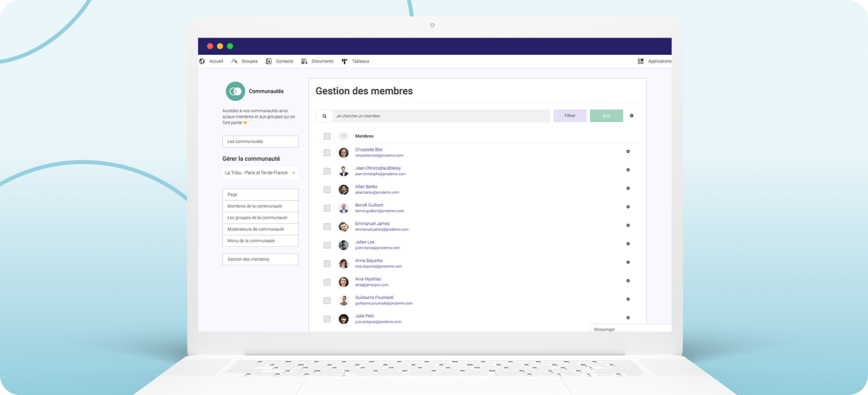
Task: Open Julien Lee's profile link
Action: pos(365,242)
